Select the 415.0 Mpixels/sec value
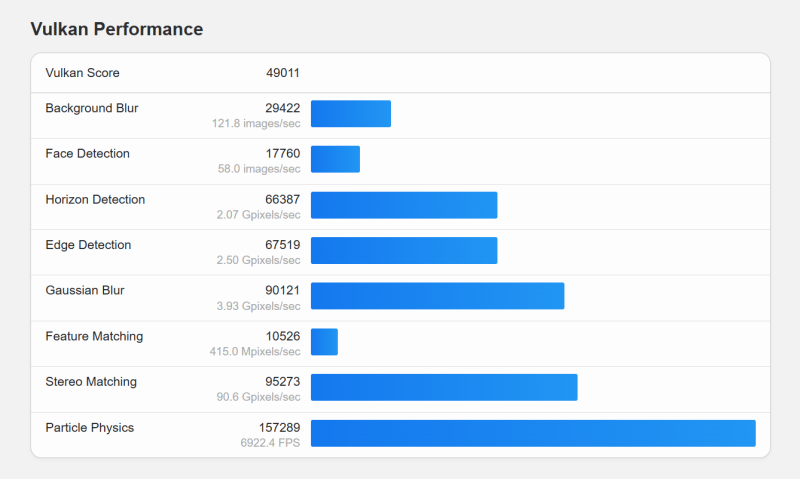The image size is (800, 479). click(x=255, y=351)
